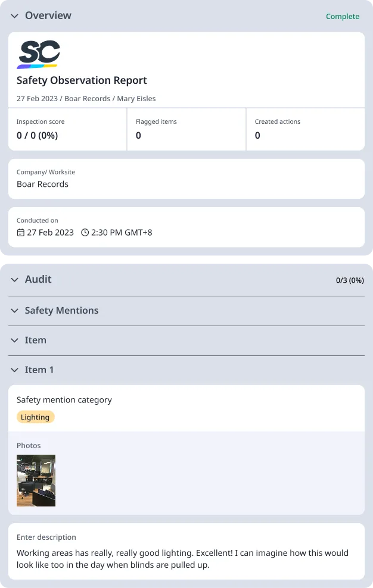The width and height of the screenshot is (373, 588).
Task: Collapse the Item 1 section
Action: pyautogui.click(x=14, y=370)
